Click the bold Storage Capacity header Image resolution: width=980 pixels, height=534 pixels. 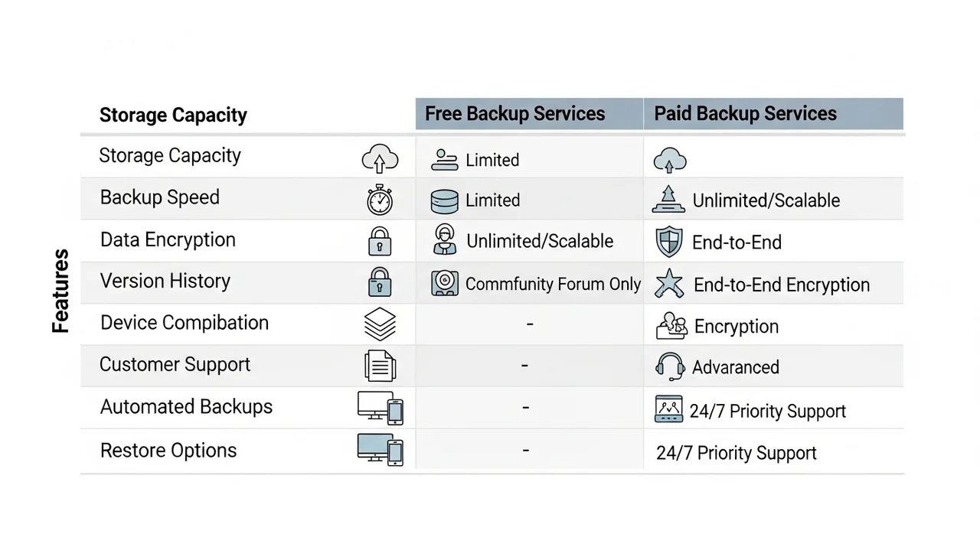click(173, 116)
